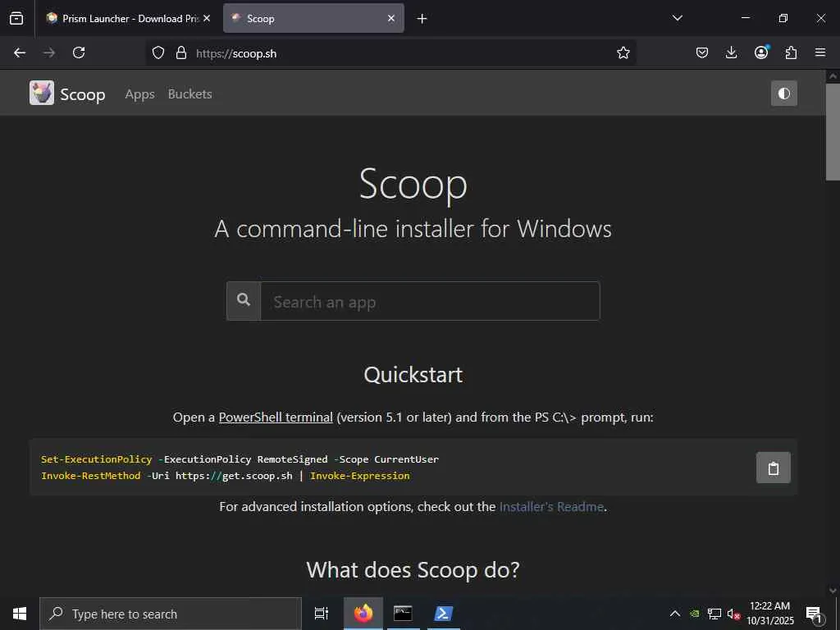Bookmark this page with star icon
The height and width of the screenshot is (630, 840).
coord(623,52)
